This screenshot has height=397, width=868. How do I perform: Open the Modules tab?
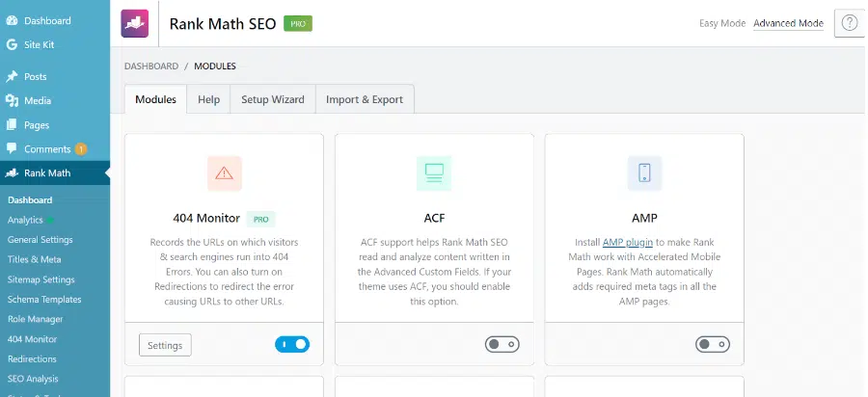pyautogui.click(x=155, y=99)
